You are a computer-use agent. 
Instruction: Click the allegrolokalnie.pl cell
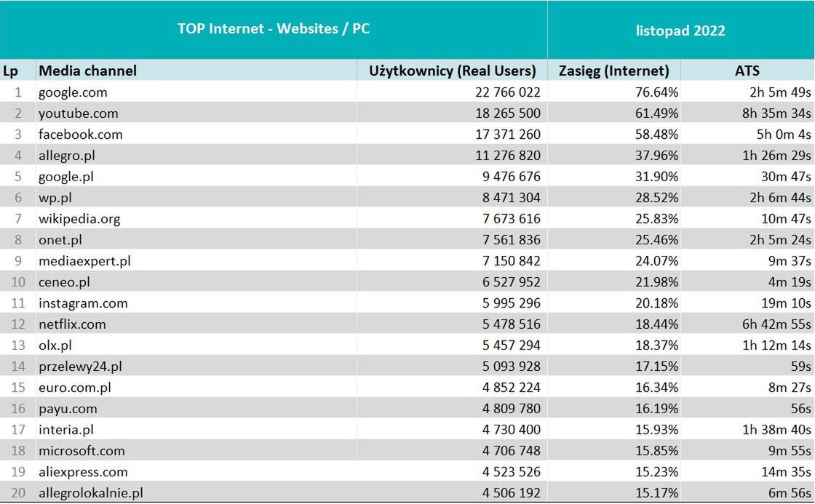(90, 493)
